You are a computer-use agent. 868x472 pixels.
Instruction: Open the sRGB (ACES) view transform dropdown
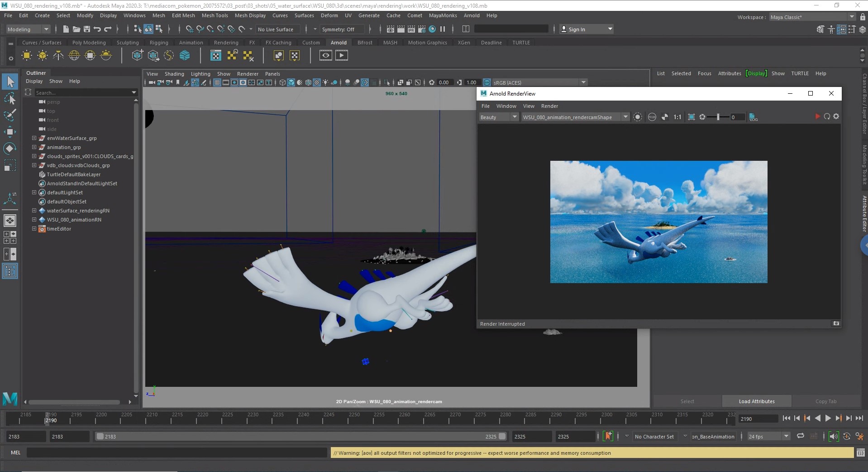539,82
